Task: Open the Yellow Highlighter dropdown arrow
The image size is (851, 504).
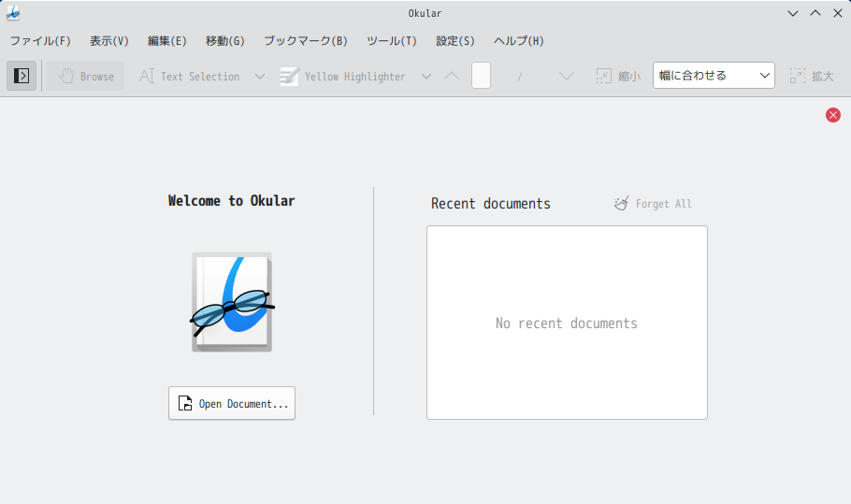Action: pos(426,76)
